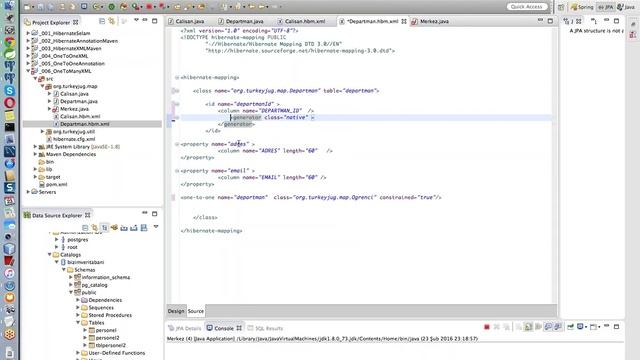This screenshot has width=640, height=360.
Task: Toggle Show Console on standard output change
Action: (548, 327)
